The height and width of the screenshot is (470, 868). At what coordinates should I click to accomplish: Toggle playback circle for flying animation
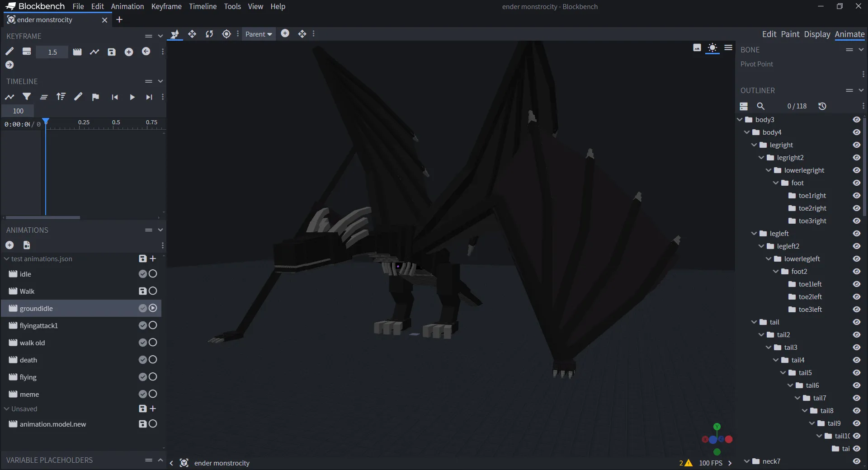pyautogui.click(x=153, y=377)
